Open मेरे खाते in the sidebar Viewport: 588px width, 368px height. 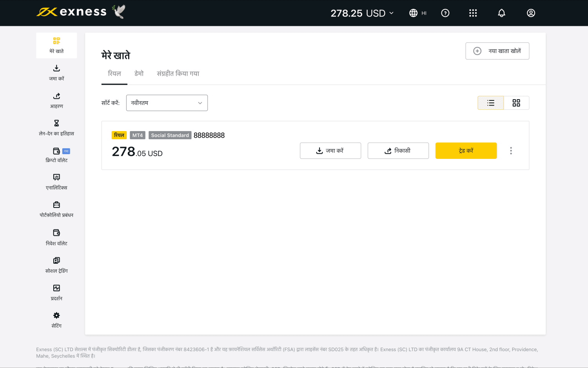tap(56, 46)
